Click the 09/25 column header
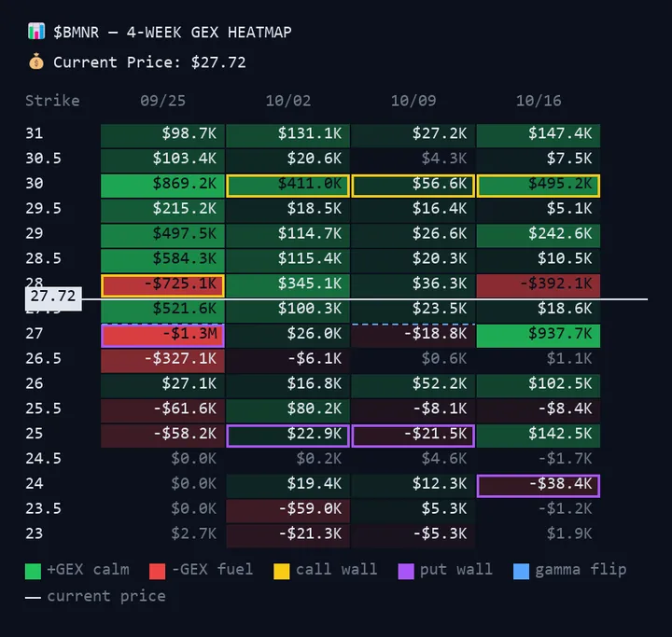 pos(162,101)
